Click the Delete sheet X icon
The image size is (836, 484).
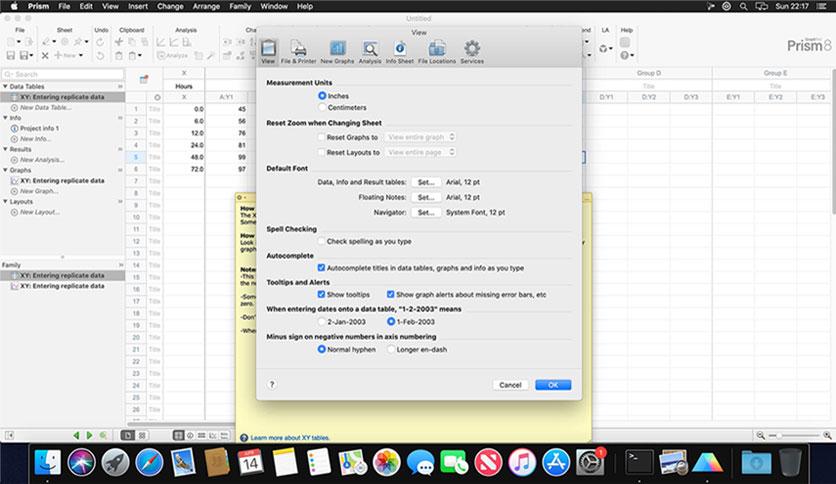click(x=45, y=55)
